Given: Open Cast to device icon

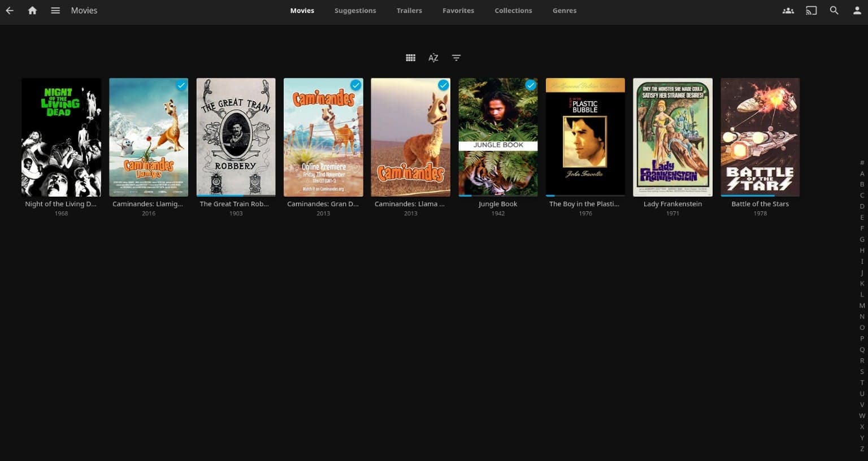Looking at the screenshot, I should tap(811, 10).
